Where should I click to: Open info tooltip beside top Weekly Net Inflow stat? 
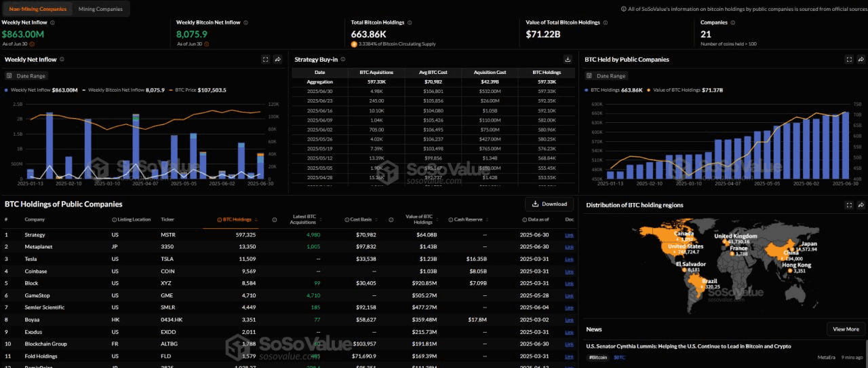54,22
